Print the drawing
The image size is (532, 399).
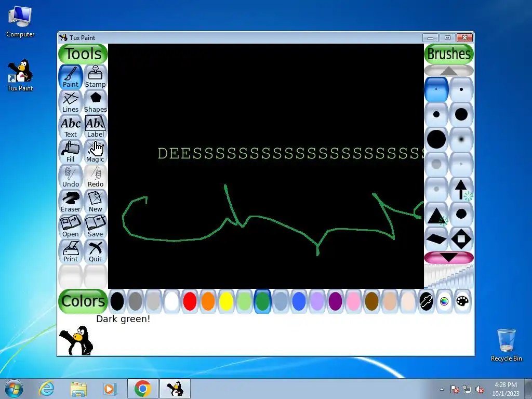pyautogui.click(x=71, y=251)
